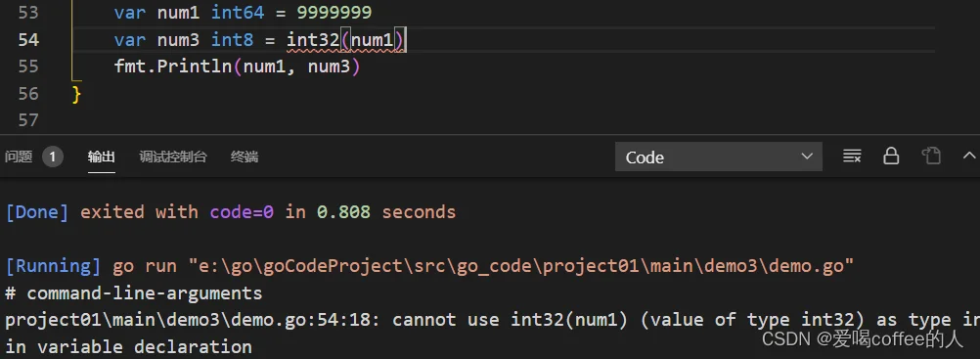Open the 调试控制台 tab
980x359 pixels.
point(173,157)
